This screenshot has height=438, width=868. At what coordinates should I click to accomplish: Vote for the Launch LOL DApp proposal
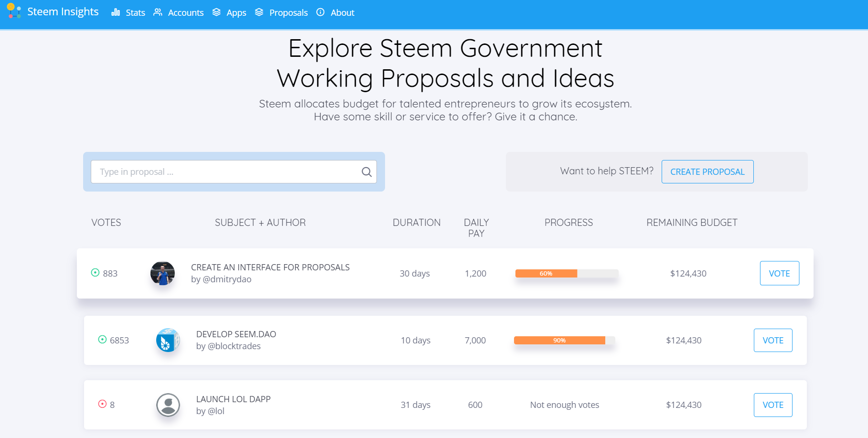[772, 405]
